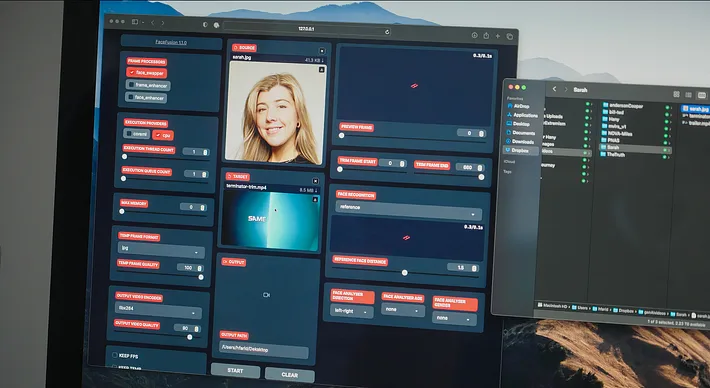The height and width of the screenshot is (388, 710).
Task: Open the tab overview icon
Action: tap(509, 36)
